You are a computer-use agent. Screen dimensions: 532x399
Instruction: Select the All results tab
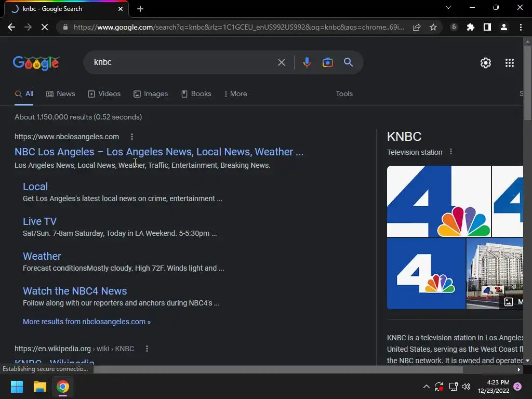point(24,94)
